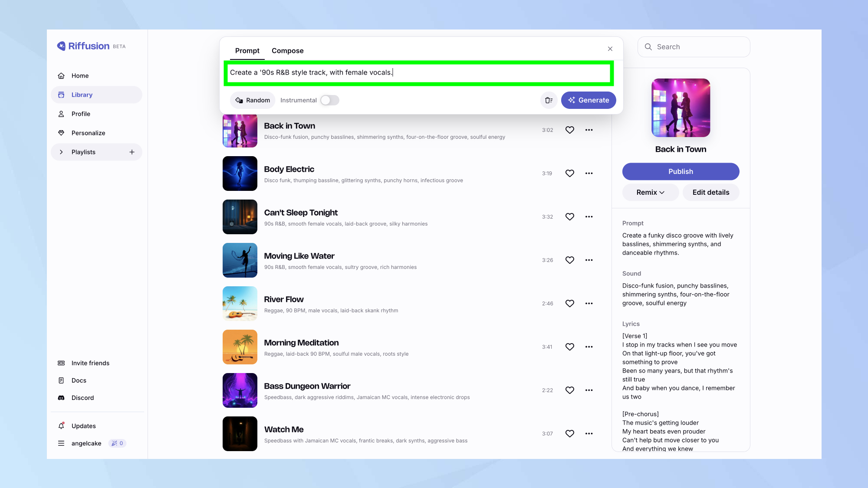Heart the Moving Like Water track
This screenshot has height=488, width=868.
569,260
